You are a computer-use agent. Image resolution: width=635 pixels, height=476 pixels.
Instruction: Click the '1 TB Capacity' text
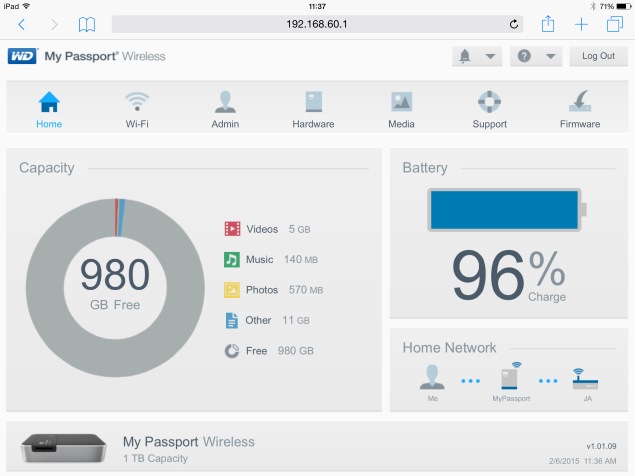pos(156,458)
